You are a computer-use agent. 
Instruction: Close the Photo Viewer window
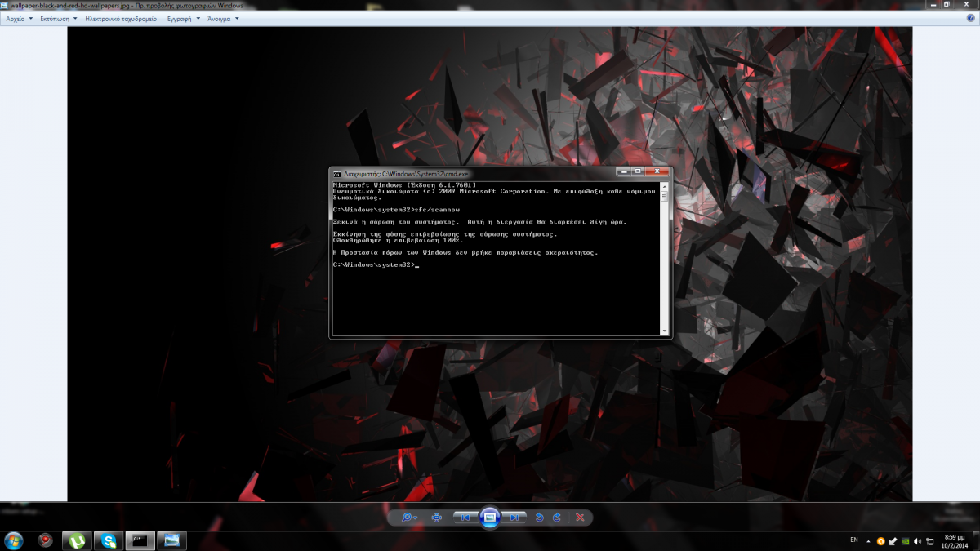coord(967,4)
